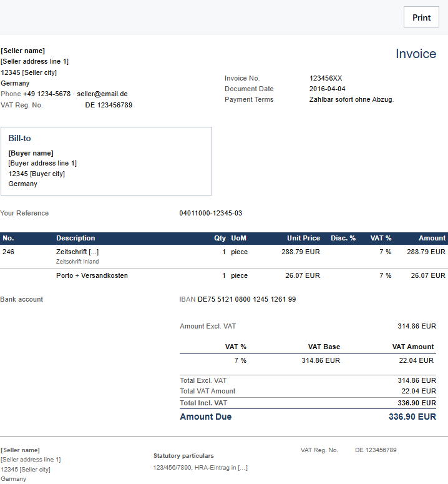Select VAT base value 314.86 EUR
448x484 pixels.
click(321, 360)
